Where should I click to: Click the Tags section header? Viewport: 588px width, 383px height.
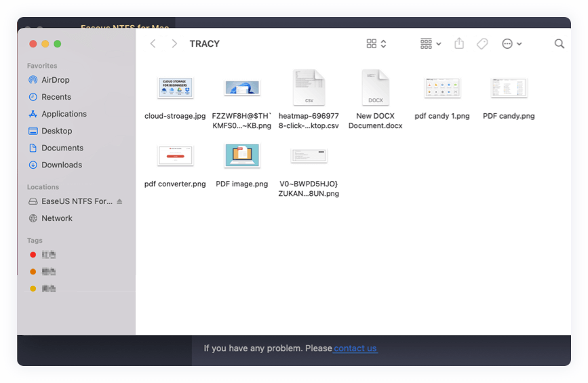pos(35,241)
